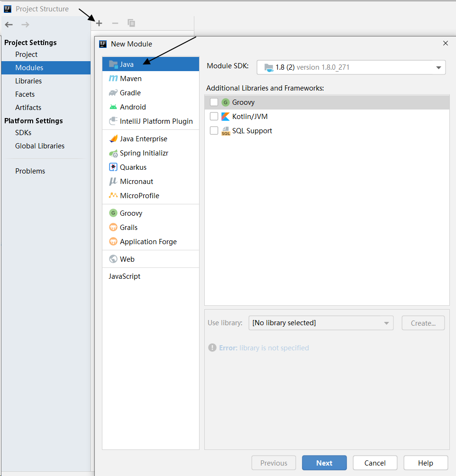Select Groovy in module type list

pos(151,213)
